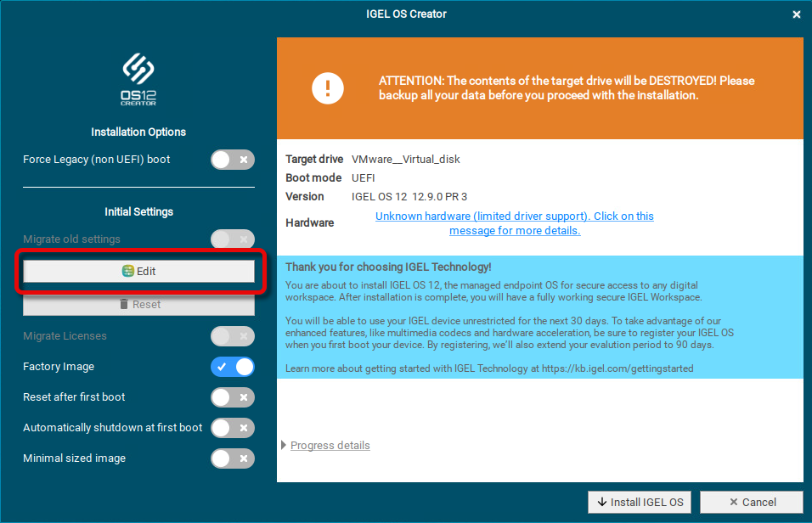Click the orange warning exclamation icon
812x523 pixels.
327,88
